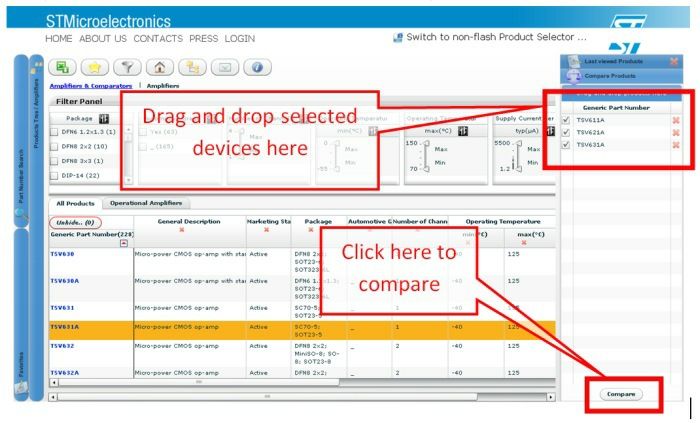This screenshot has height=423, width=700.
Task: Open the TSV630A part link
Action: coord(65,281)
